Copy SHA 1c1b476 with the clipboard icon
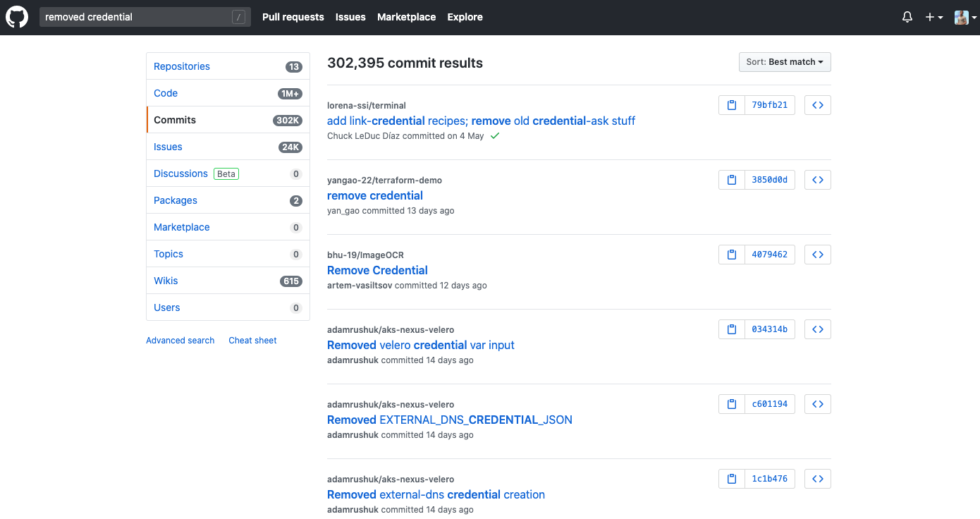 click(x=731, y=478)
